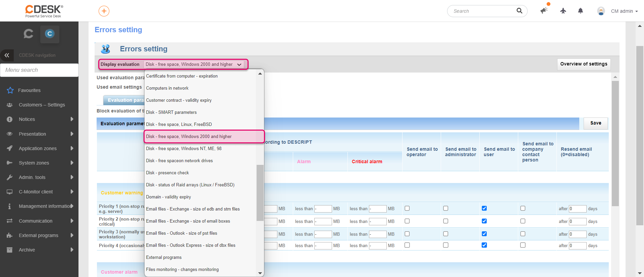Click the grey C logo icon
This screenshot has width=644, height=277.
coord(29,34)
